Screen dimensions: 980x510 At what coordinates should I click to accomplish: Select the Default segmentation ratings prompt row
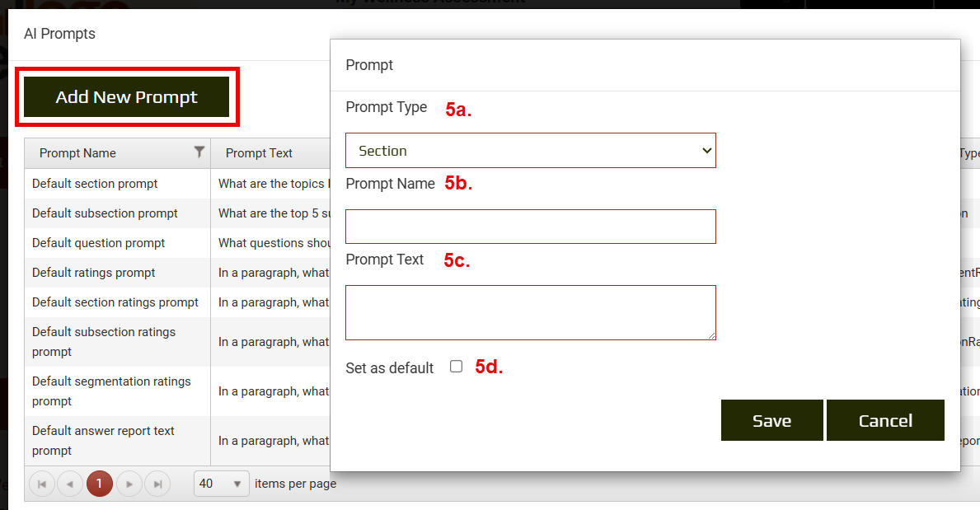pyautogui.click(x=111, y=391)
